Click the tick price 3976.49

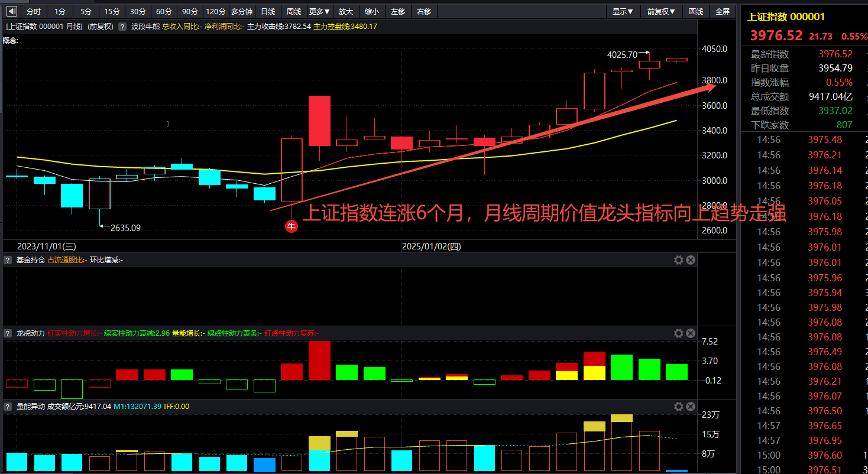tap(825, 352)
